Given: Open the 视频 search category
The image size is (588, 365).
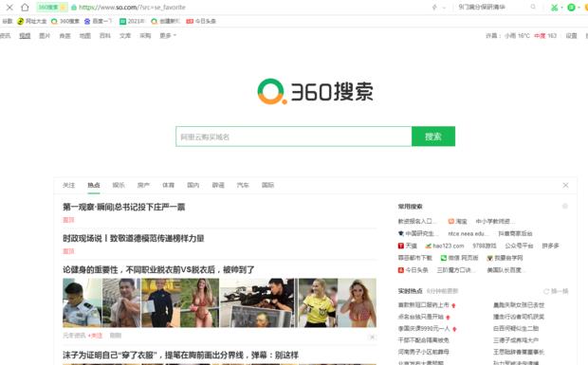Looking at the screenshot, I should click(25, 36).
